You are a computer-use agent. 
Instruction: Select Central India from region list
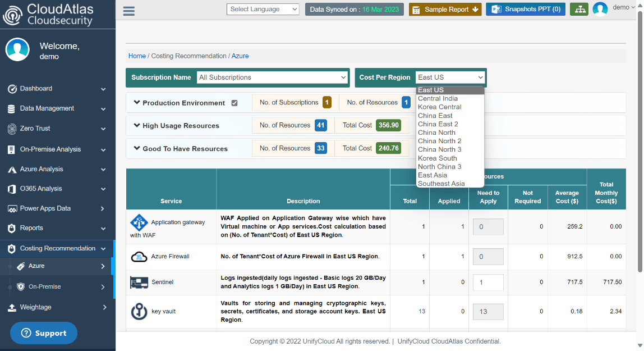[x=450, y=99]
